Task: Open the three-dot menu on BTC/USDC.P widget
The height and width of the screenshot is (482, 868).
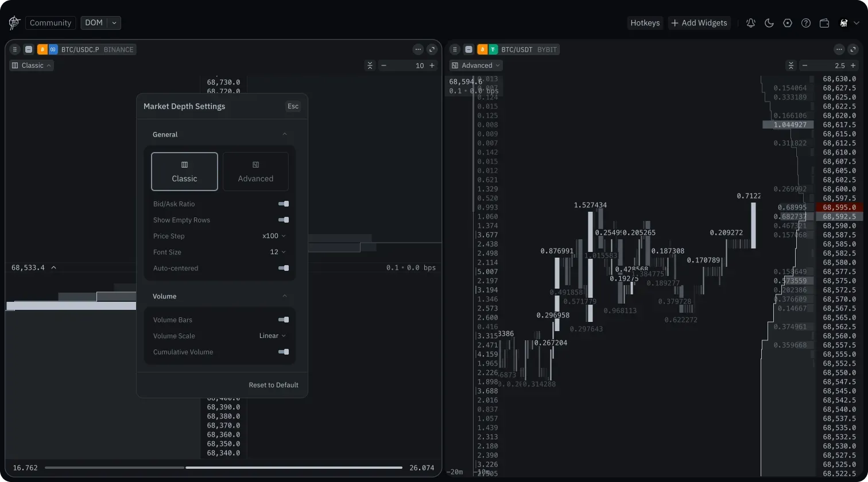Action: tap(418, 49)
